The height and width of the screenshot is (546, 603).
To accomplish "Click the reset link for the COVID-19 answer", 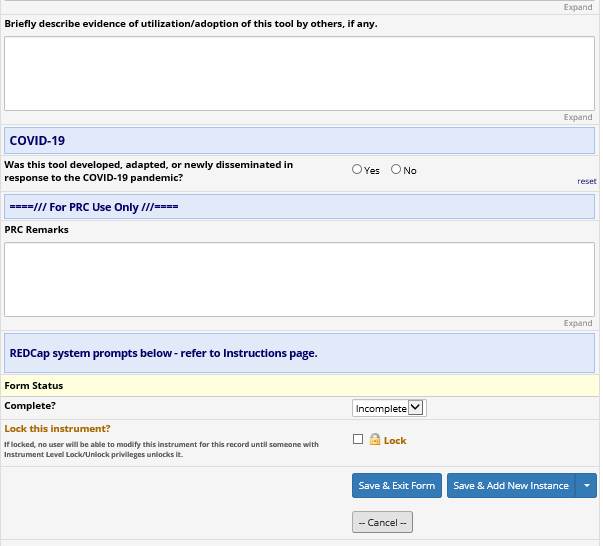I will click(x=586, y=181).
